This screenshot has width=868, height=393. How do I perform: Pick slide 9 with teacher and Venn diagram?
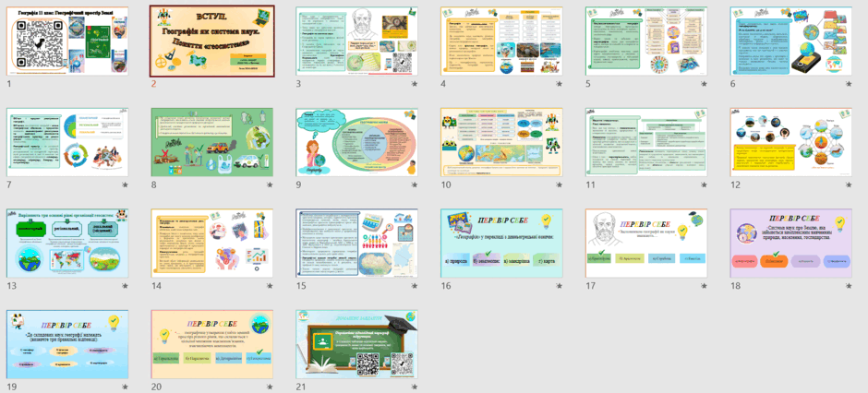click(357, 142)
